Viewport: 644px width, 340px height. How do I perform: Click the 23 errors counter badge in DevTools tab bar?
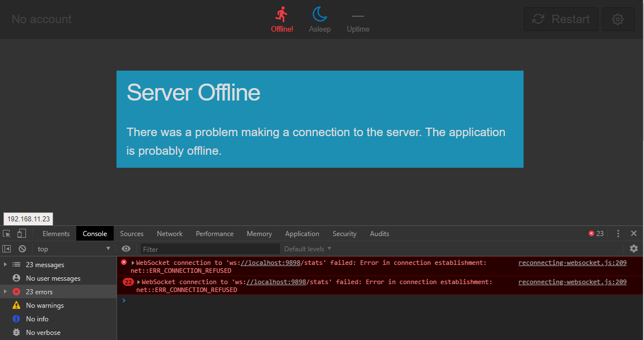(x=596, y=234)
